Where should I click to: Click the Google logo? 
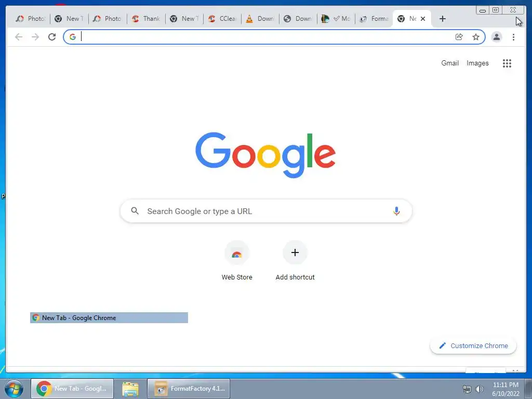(265, 155)
